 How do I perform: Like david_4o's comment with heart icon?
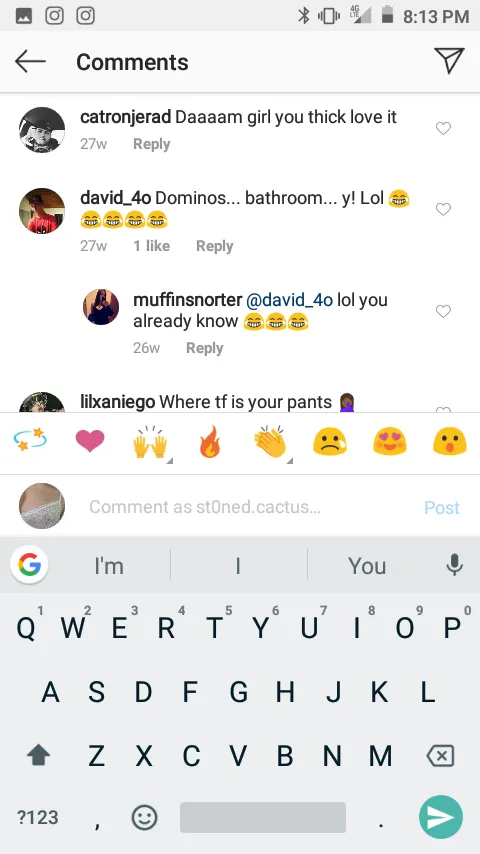coord(443,209)
